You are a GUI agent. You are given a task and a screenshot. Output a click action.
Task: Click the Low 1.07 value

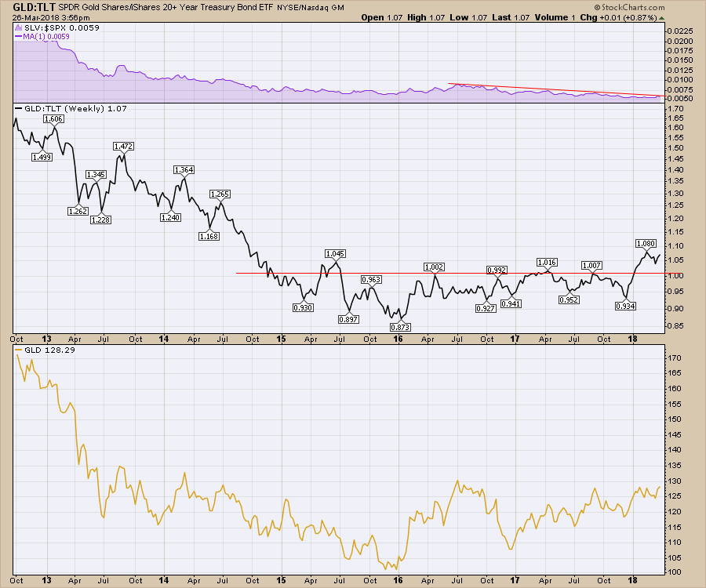[468, 17]
